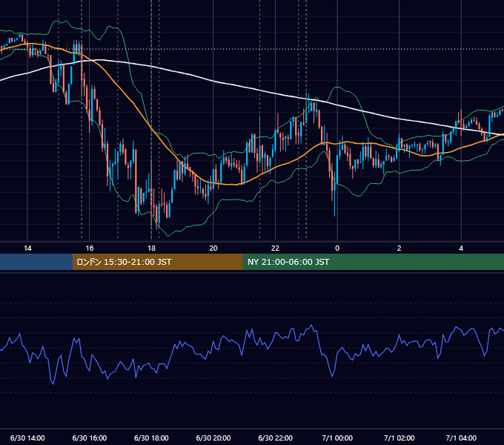Select the 7/1 00:00 date label
Viewport: 504px width, 445px height.
click(x=337, y=438)
